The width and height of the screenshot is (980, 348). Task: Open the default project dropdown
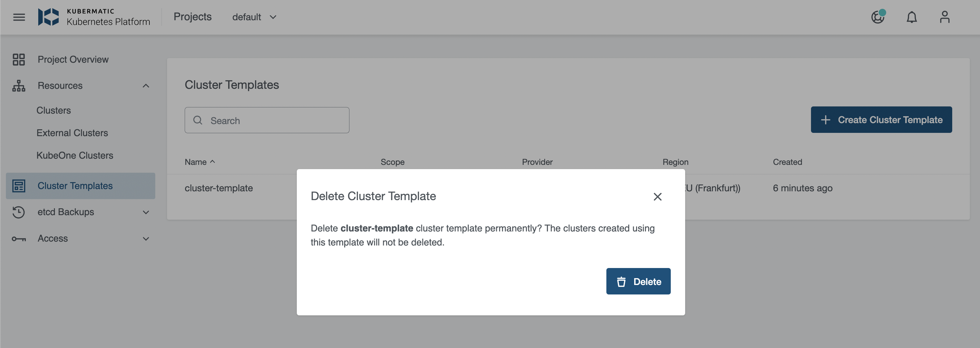point(253,17)
